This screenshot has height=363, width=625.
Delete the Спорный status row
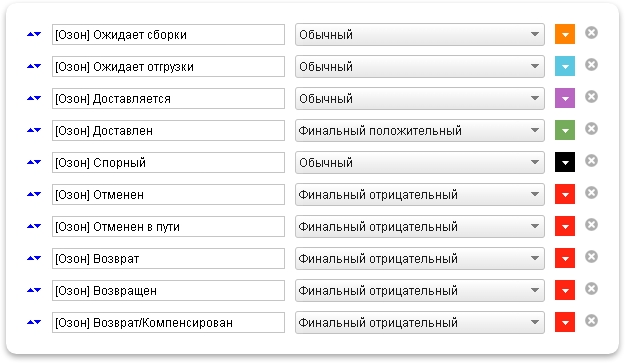pos(591,161)
